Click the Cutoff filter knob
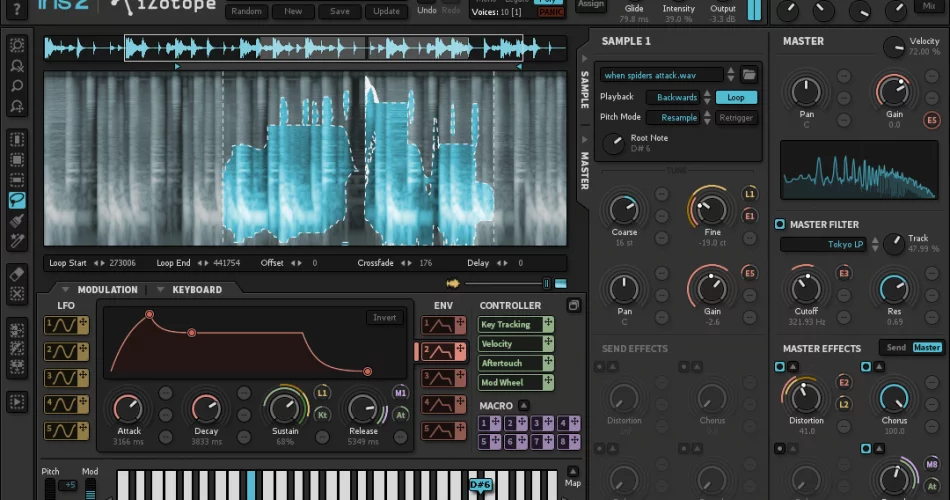 click(x=806, y=288)
